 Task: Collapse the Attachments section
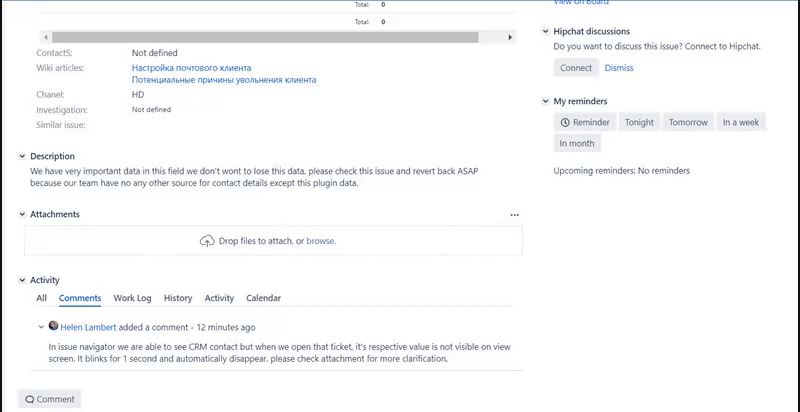click(x=23, y=215)
